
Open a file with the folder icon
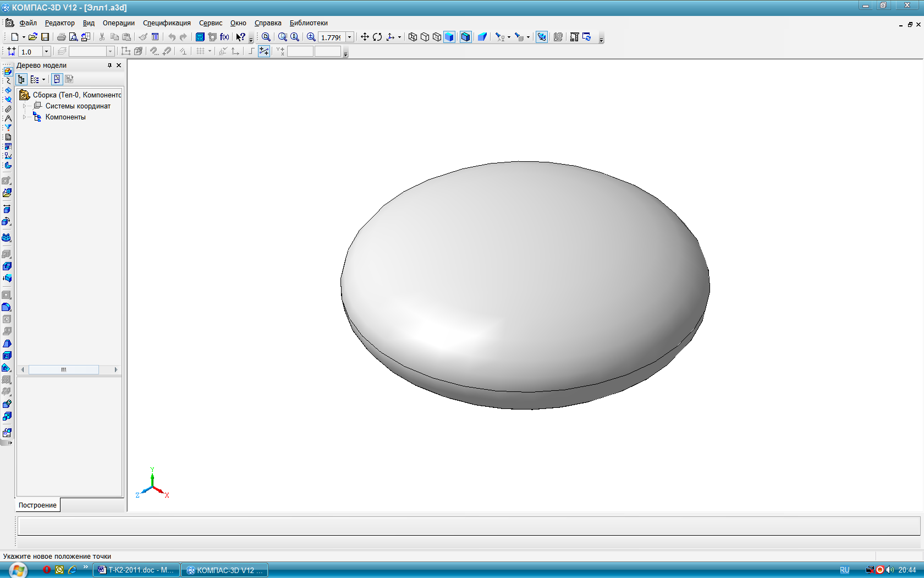pos(33,37)
